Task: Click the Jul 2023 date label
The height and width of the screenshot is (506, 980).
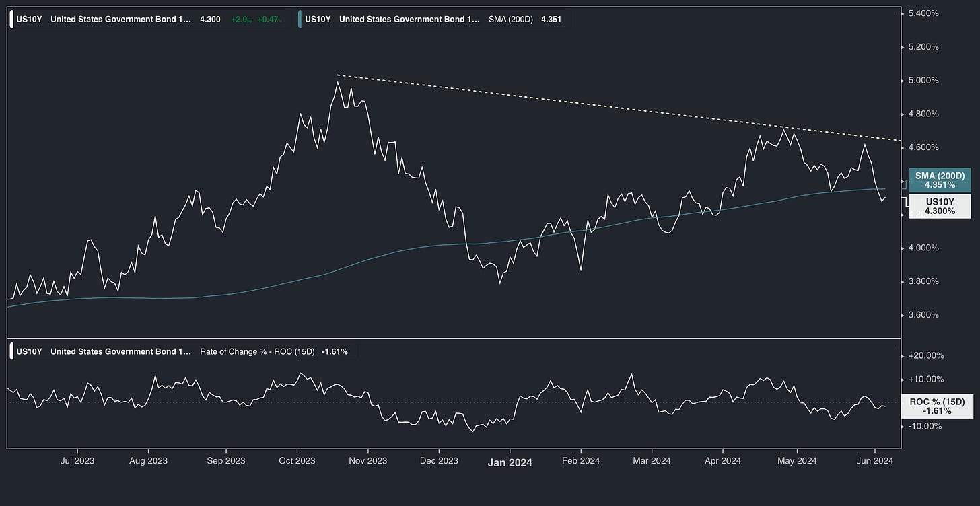Action: click(x=77, y=461)
